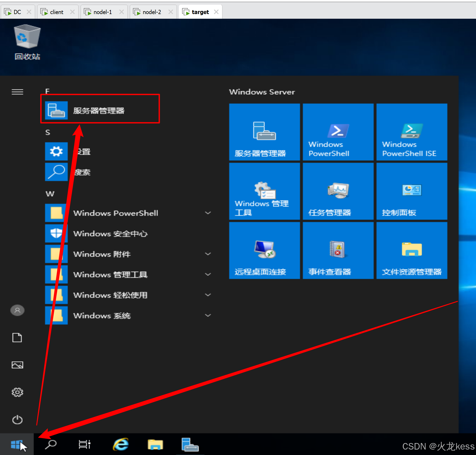Open Documents from the Start sidebar
The height and width of the screenshot is (455, 476).
tap(17, 337)
